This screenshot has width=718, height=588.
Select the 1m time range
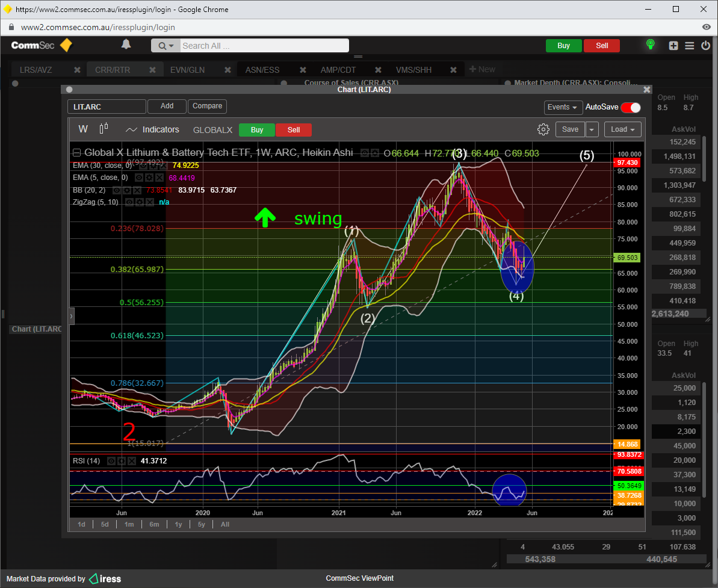129,524
